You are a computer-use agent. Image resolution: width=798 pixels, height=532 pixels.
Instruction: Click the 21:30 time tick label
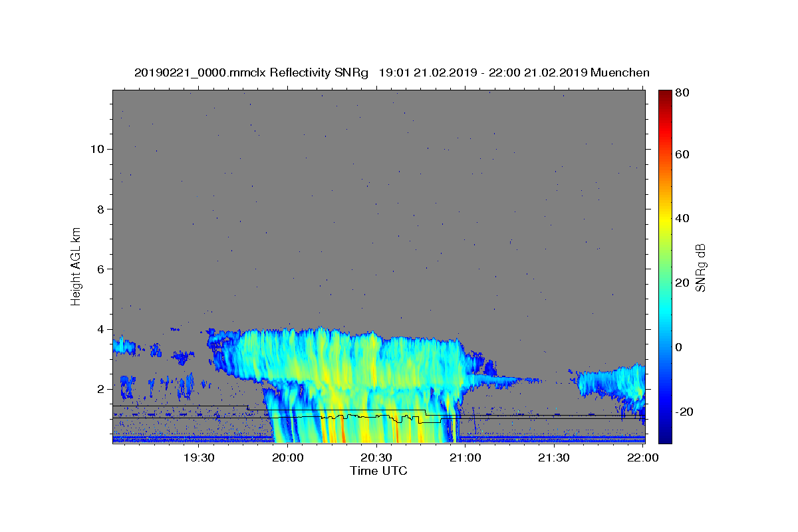(x=553, y=458)
